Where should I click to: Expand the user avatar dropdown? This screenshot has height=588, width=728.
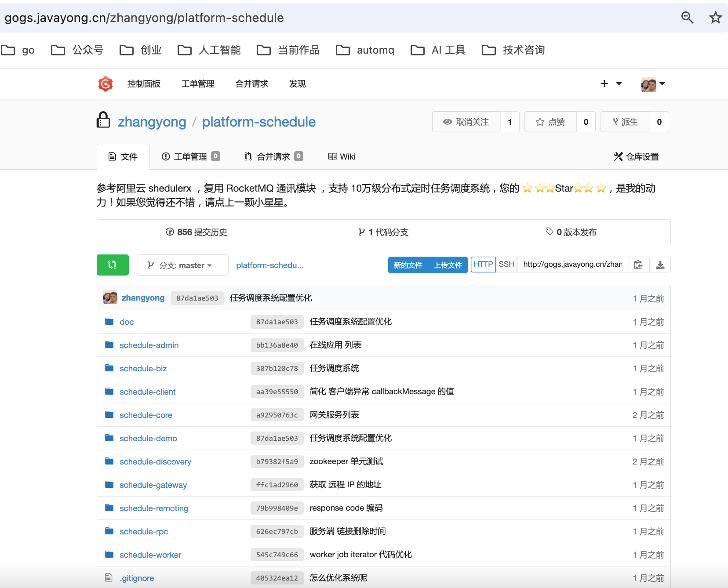653,83
